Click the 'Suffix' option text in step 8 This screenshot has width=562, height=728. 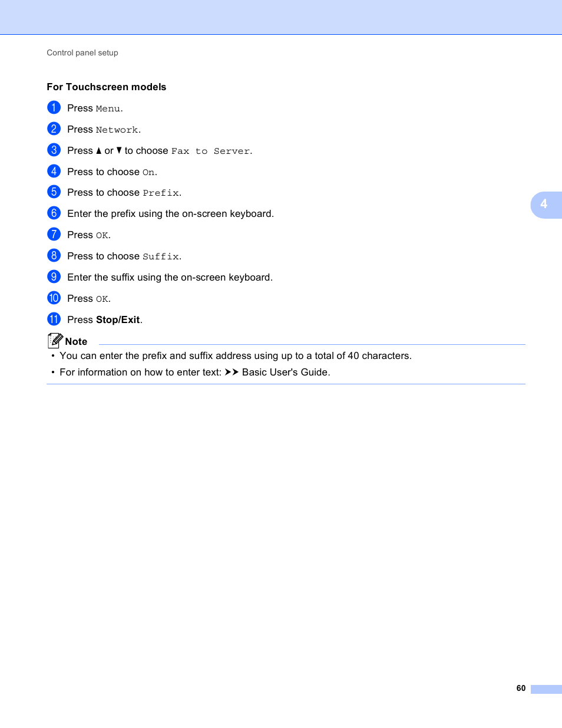point(161,256)
